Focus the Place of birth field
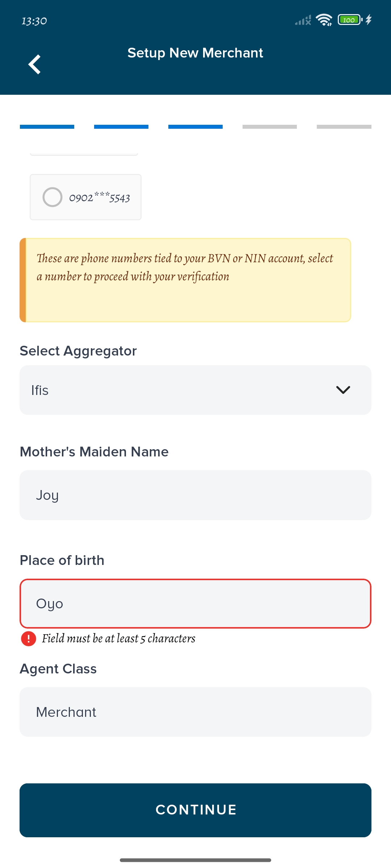The height and width of the screenshot is (868, 391). 195,603
